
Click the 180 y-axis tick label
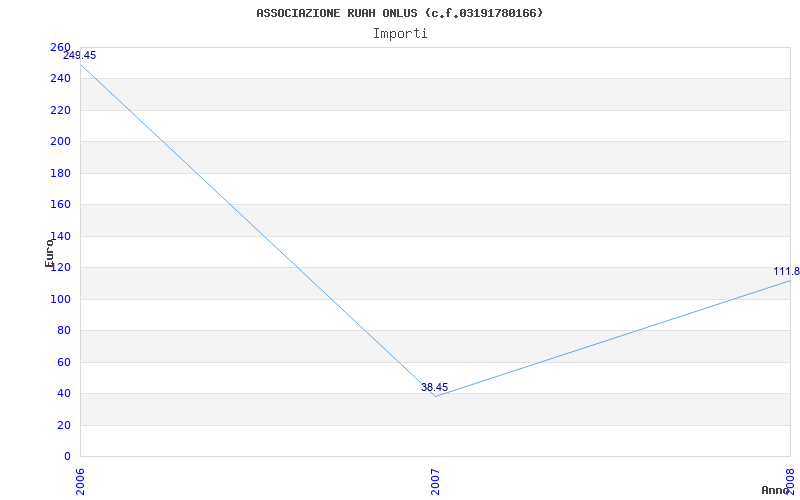tap(60, 173)
